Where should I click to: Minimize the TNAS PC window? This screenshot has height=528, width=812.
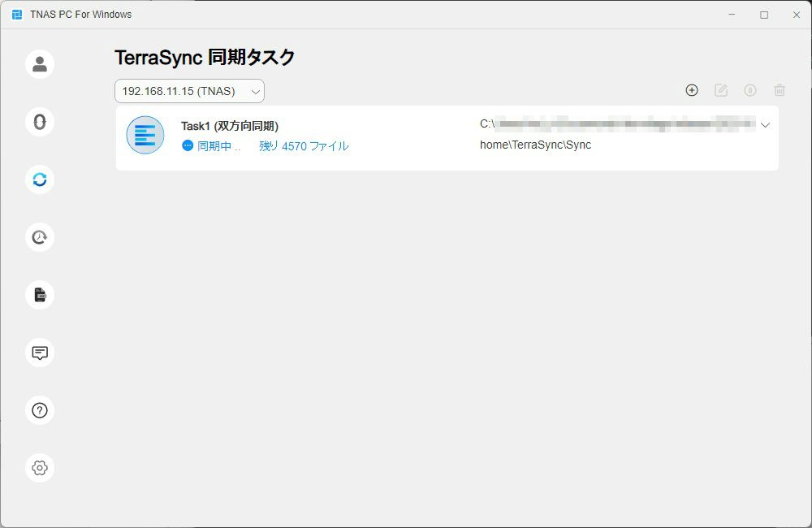pos(732,15)
